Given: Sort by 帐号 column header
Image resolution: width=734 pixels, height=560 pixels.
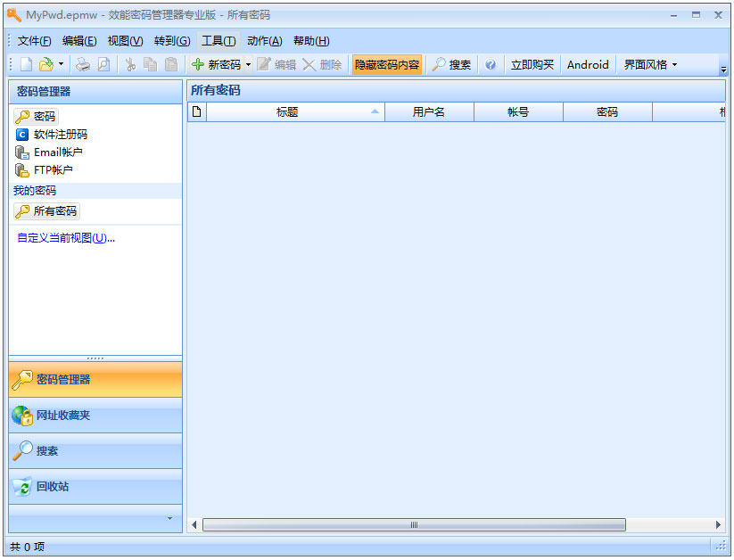Looking at the screenshot, I should point(518,111).
